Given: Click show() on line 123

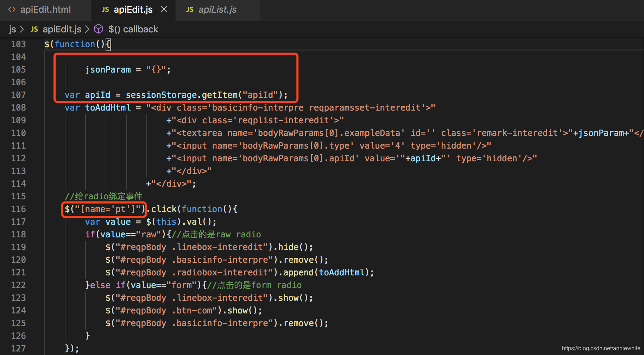Looking at the screenshot, I should [x=293, y=298].
